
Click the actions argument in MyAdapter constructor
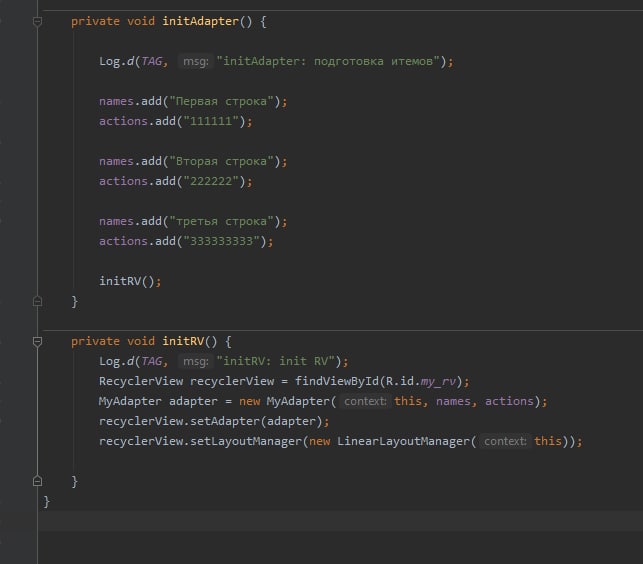pos(509,401)
